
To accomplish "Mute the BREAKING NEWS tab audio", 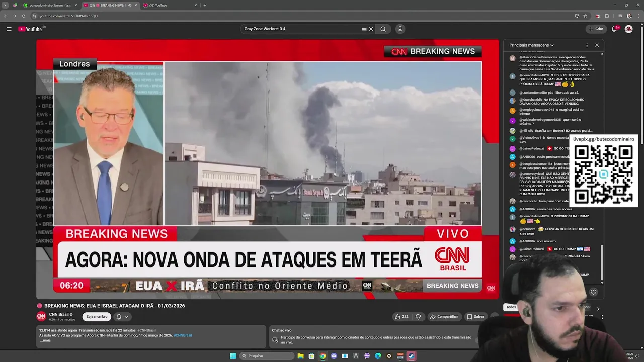I will [130, 5].
